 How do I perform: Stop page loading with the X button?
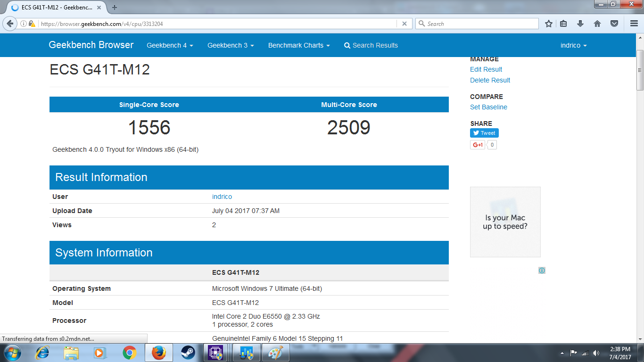(405, 24)
